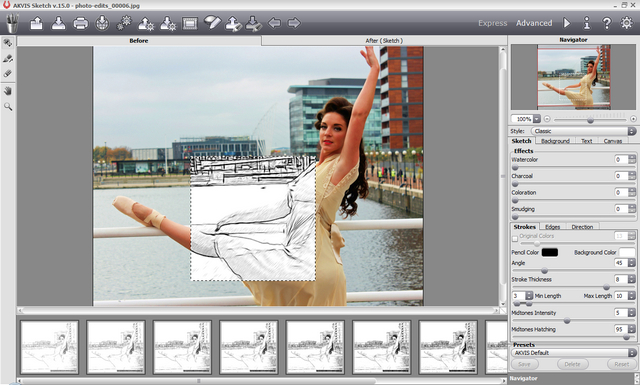Click the Delete preset button
This screenshot has width=640, height=385.
[572, 364]
